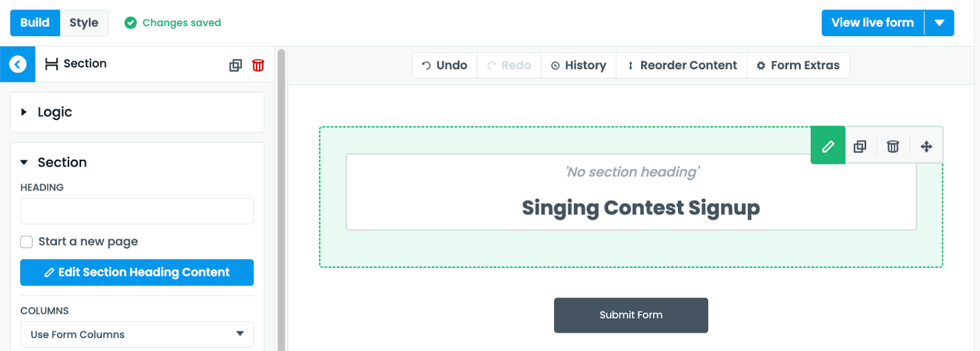
Task: Open the Form Extras gear menu
Action: 798,66
